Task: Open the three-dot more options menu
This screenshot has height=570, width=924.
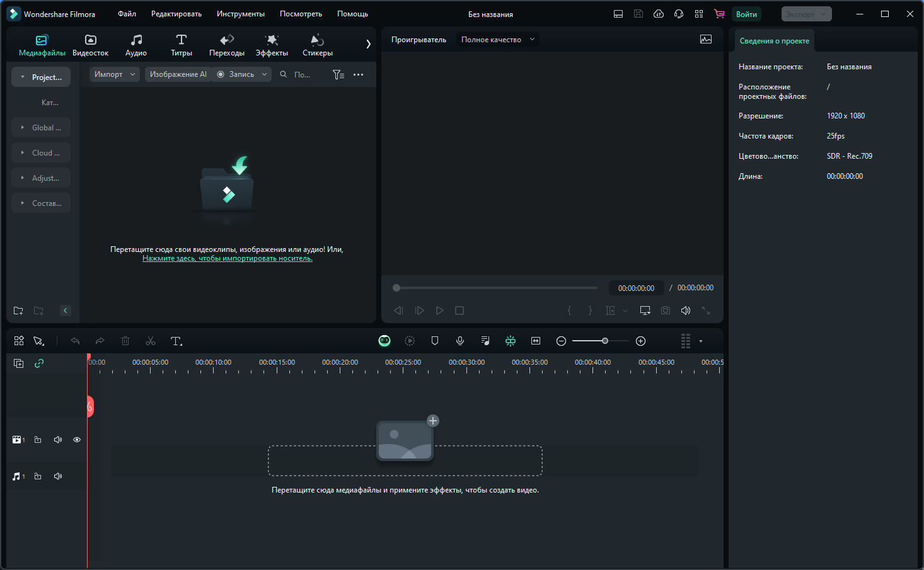Action: coord(358,74)
